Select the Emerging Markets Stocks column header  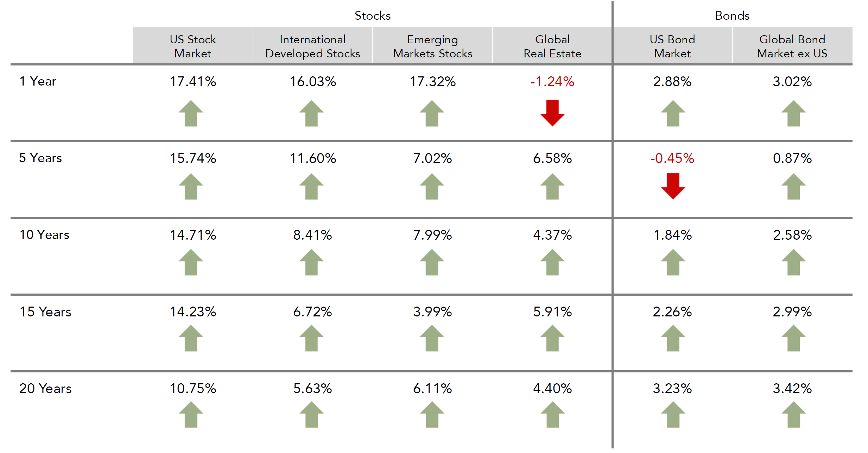[432, 46]
